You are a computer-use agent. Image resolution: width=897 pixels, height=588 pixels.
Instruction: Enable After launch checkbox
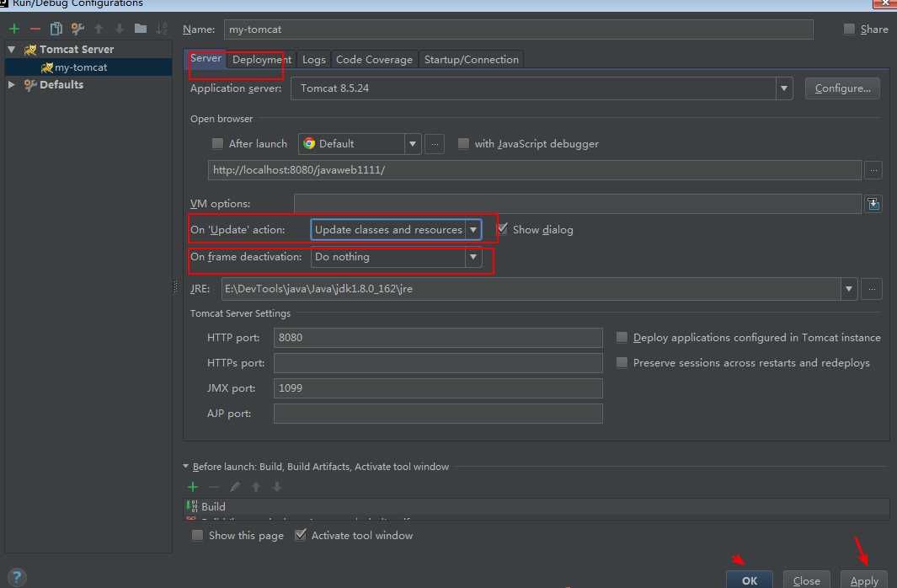point(217,143)
